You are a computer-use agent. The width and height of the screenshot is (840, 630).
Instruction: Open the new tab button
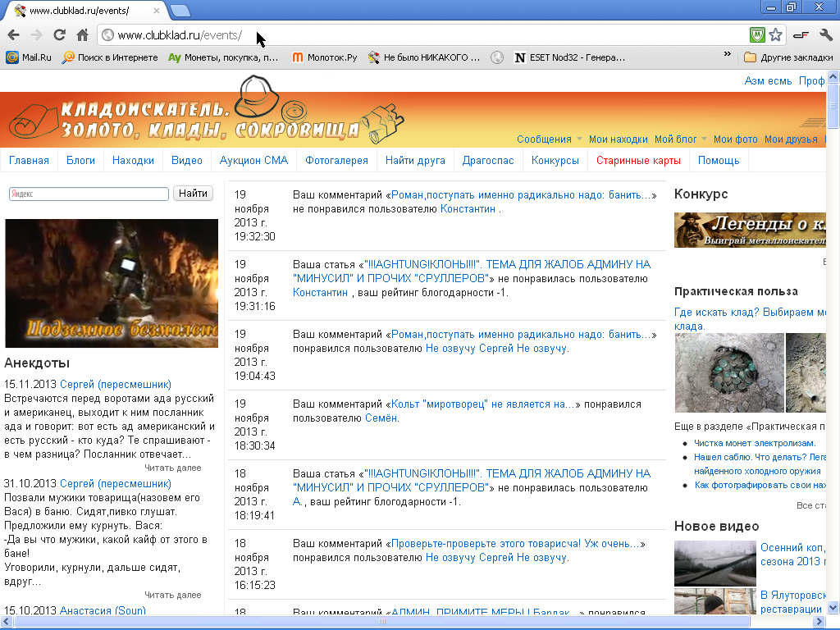pos(180,10)
